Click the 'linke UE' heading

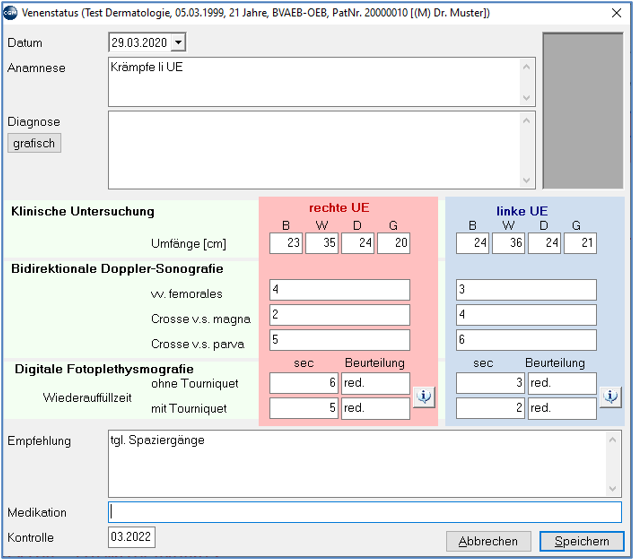pos(522,211)
